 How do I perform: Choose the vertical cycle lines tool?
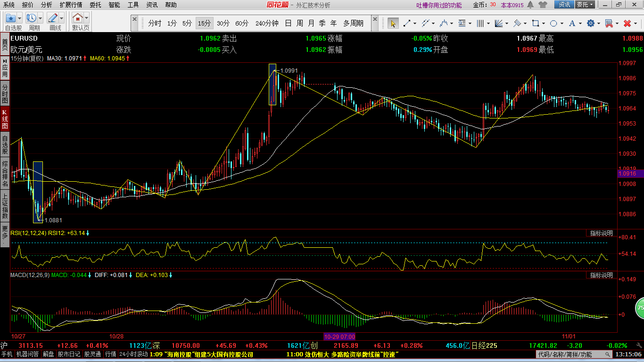(x=480, y=23)
